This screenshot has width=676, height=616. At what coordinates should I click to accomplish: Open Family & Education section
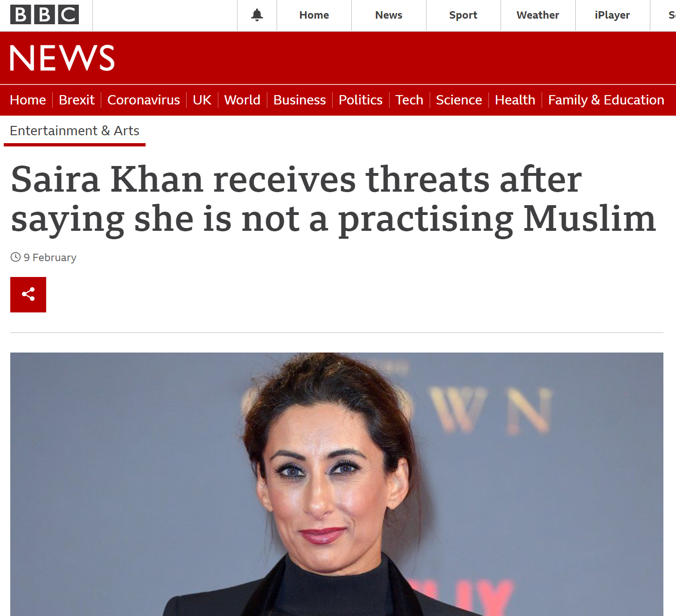coord(606,100)
